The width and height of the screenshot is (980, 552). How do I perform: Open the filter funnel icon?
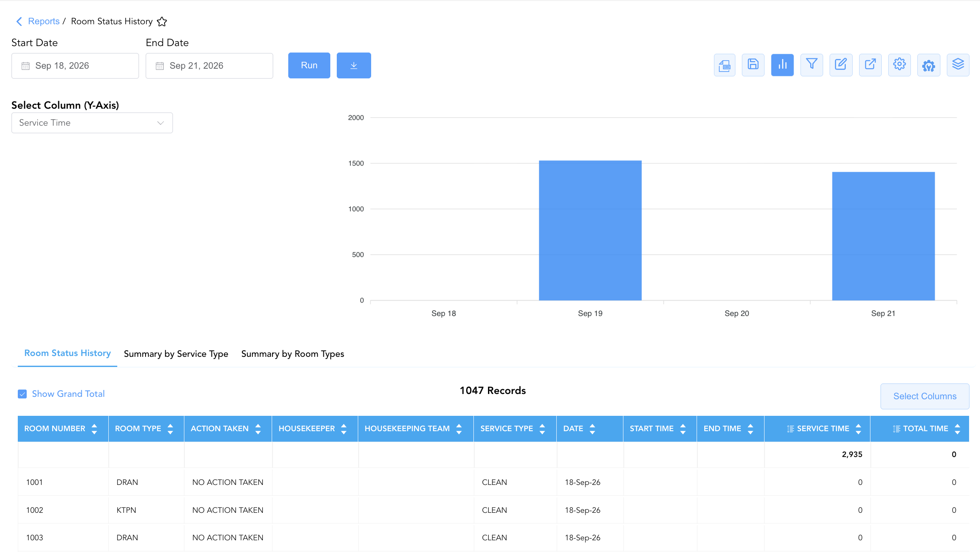[811, 65]
